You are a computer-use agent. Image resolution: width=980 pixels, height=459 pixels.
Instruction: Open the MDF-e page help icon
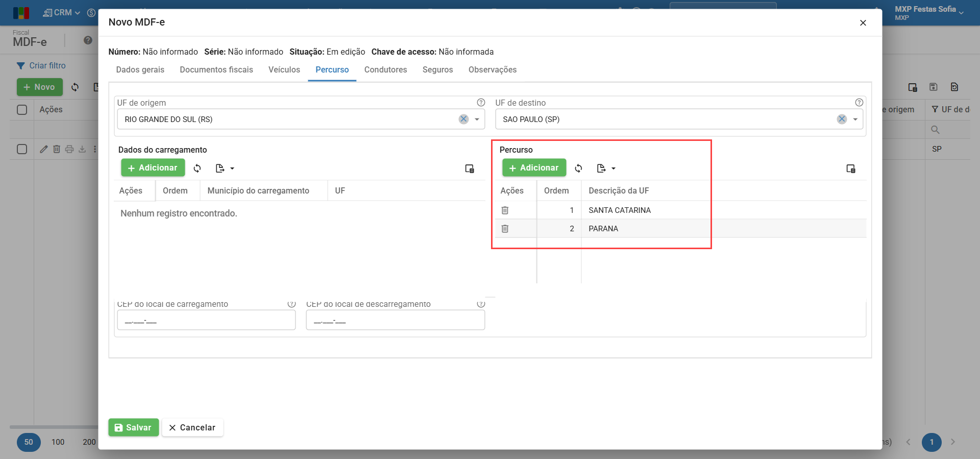click(88, 40)
